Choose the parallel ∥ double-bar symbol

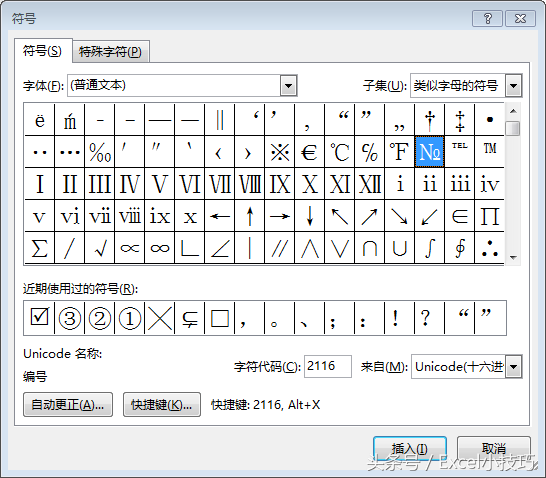tap(219, 119)
